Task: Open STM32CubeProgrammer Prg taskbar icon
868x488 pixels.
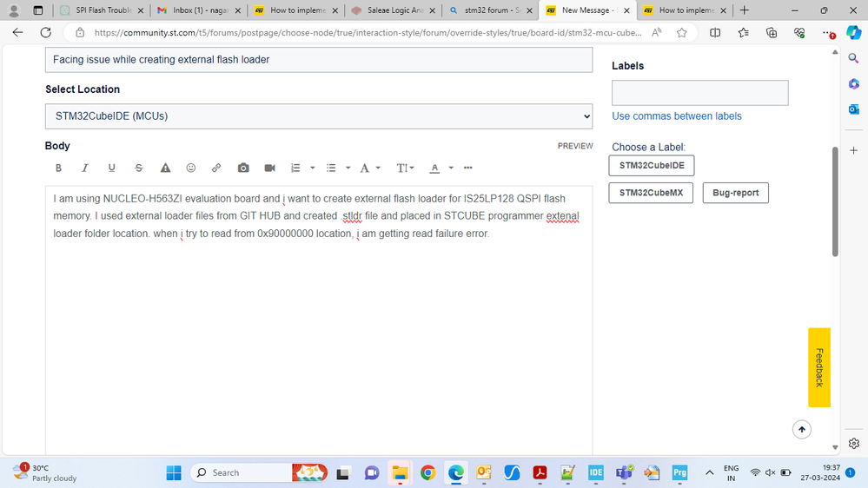Action: click(x=679, y=472)
